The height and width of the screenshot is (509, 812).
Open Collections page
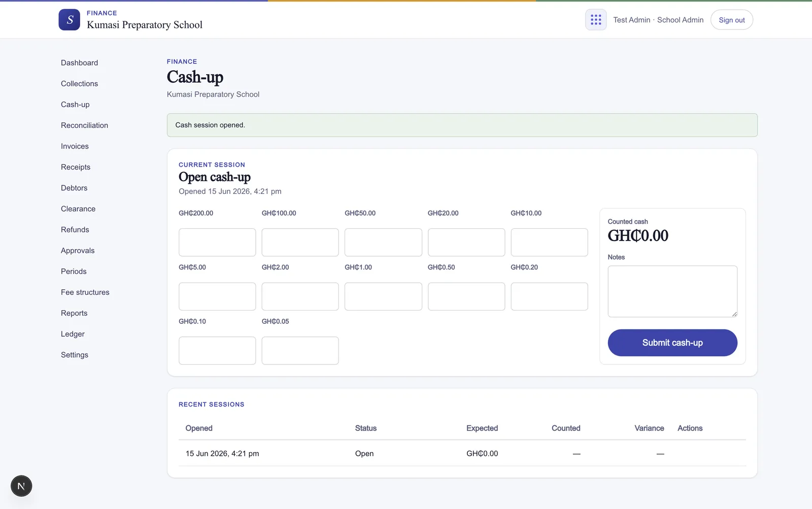(80, 84)
